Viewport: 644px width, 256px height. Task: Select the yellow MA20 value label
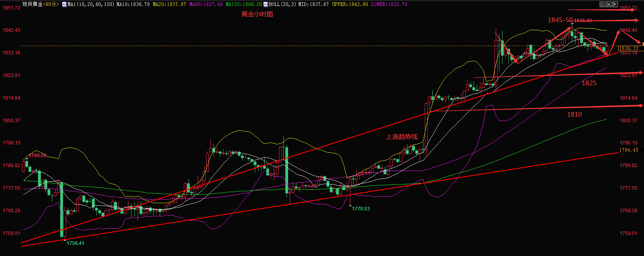(x=169, y=4)
